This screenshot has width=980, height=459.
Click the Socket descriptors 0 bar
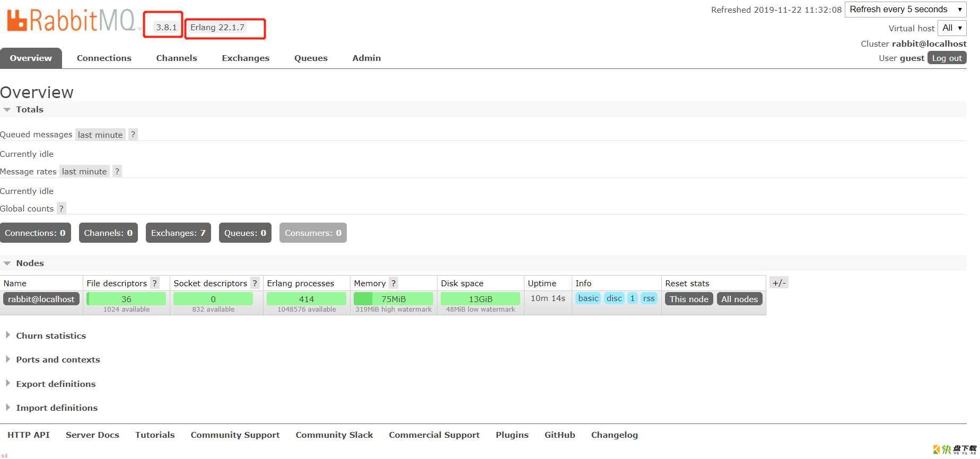(x=213, y=299)
